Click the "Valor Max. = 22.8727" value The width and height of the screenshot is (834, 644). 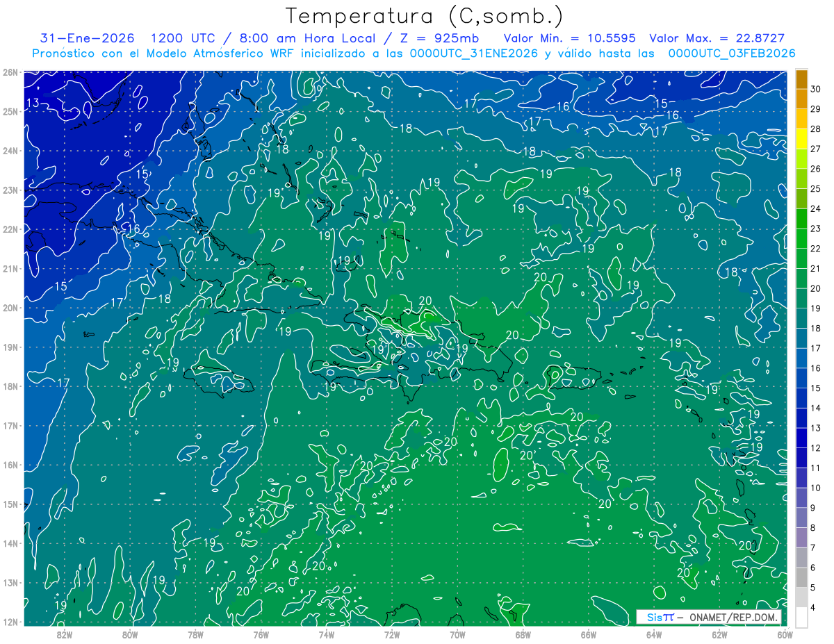(x=718, y=38)
